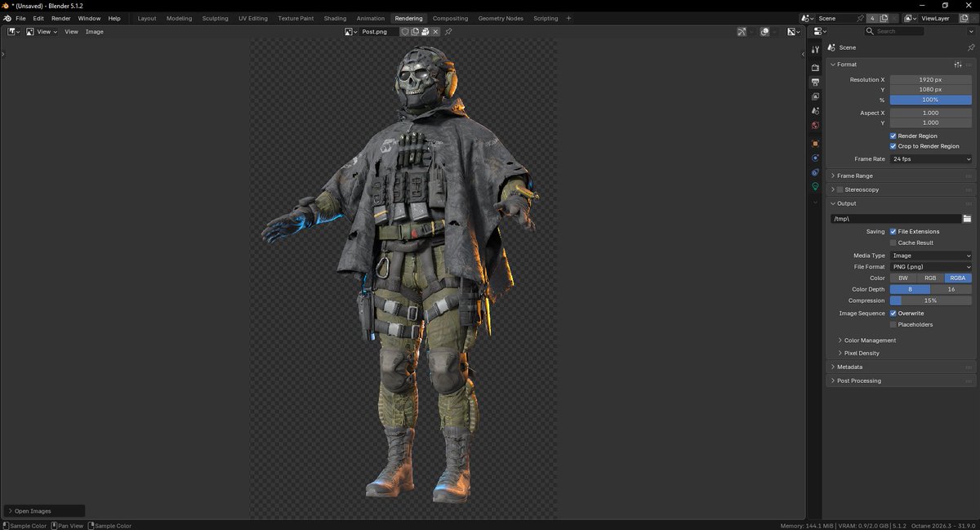Open the Physics properties tab

[815, 158]
